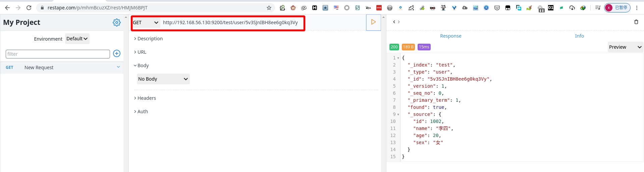Fold JSON at line 1 arrow

click(x=398, y=58)
